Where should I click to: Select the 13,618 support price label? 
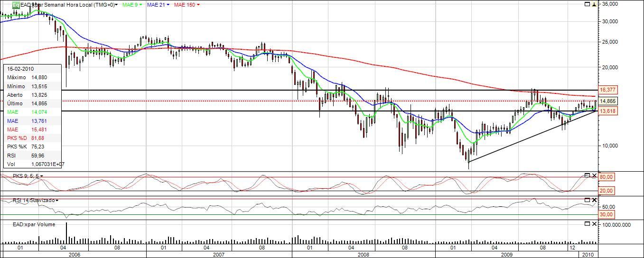pos(607,111)
